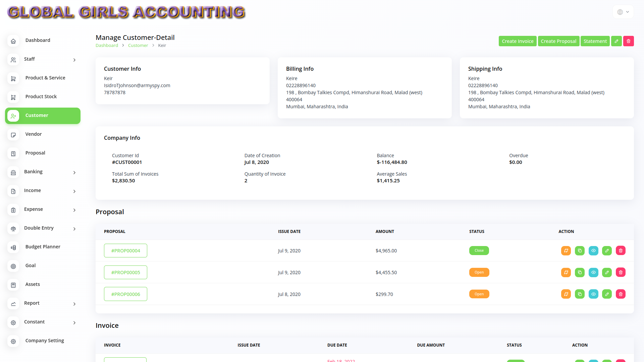The width and height of the screenshot is (644, 362).
Task: View proposal #PROP00005 with eye icon
Action: (593, 273)
